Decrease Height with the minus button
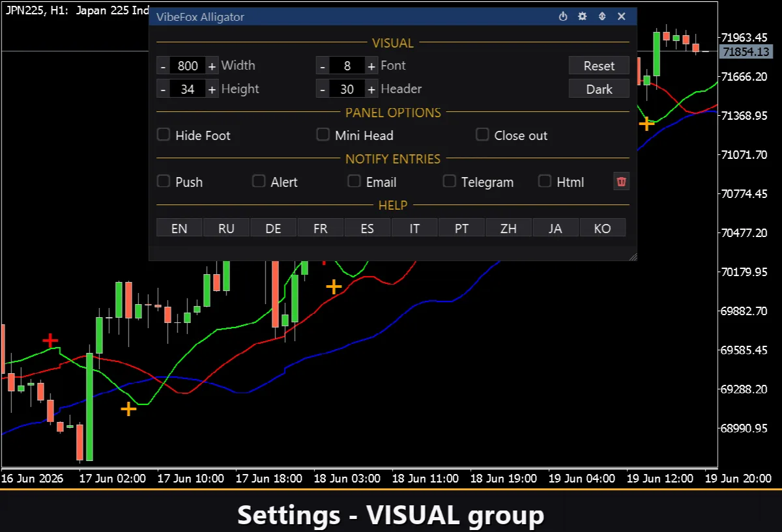782x532 pixels. (163, 89)
